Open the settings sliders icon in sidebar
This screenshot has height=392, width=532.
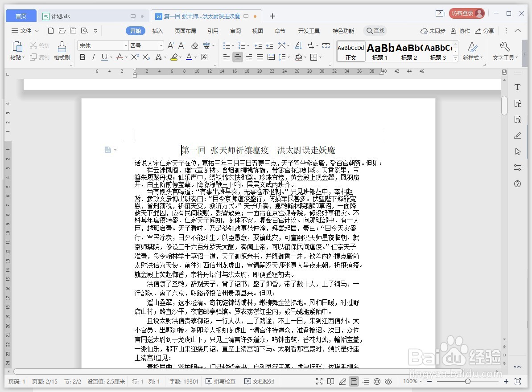517,167
